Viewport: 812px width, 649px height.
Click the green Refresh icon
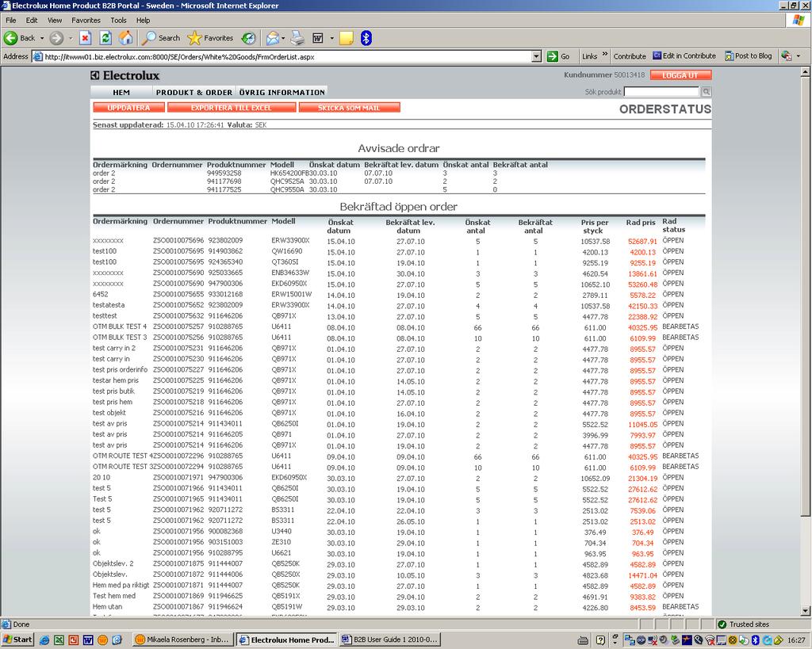[x=105, y=38]
